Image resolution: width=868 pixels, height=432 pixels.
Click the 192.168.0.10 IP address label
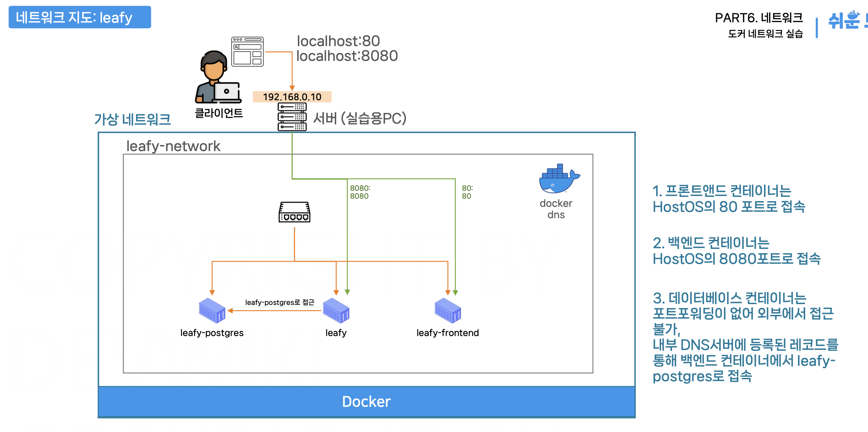(292, 97)
